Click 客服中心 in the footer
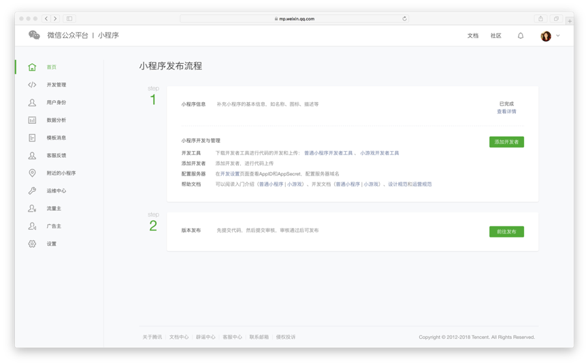 232,337
